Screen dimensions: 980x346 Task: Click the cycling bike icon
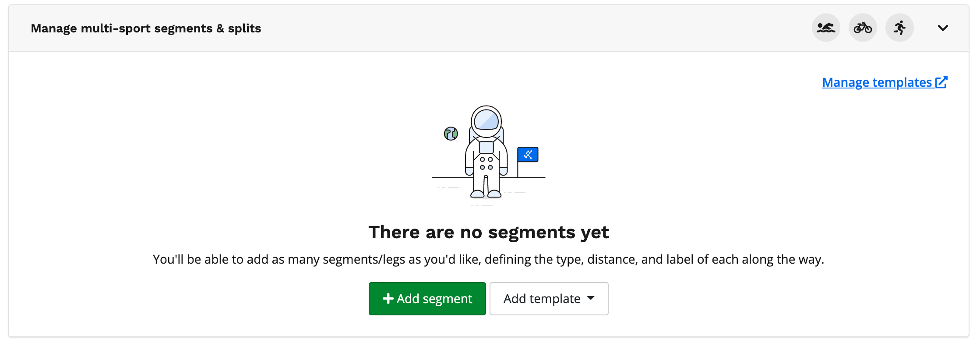[863, 28]
